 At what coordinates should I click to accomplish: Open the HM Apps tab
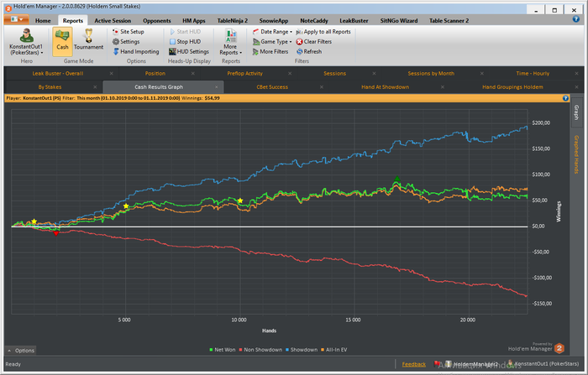point(194,21)
